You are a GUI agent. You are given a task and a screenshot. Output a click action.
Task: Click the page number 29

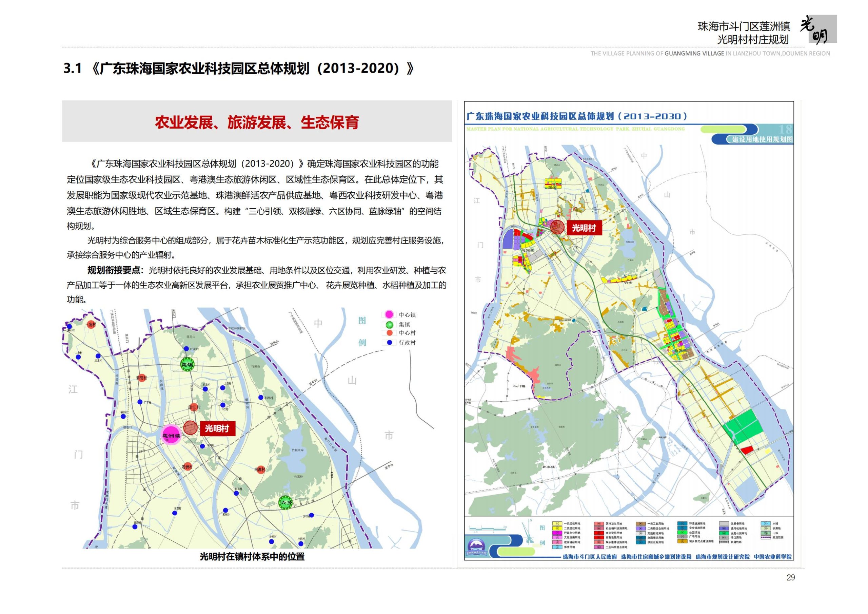790,577
